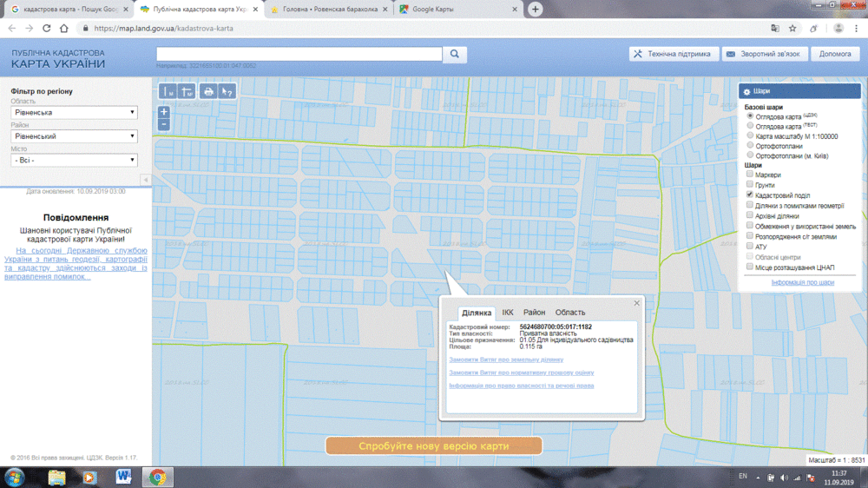Switch to Google Карты browser tab
Screen dimensions: 868x488
click(x=457, y=10)
